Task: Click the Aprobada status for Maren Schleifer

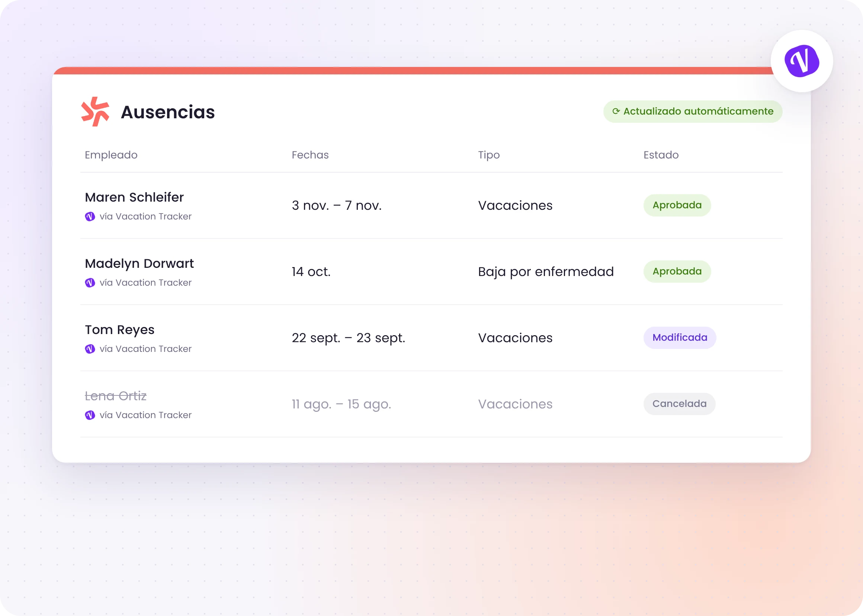Action: (x=677, y=205)
